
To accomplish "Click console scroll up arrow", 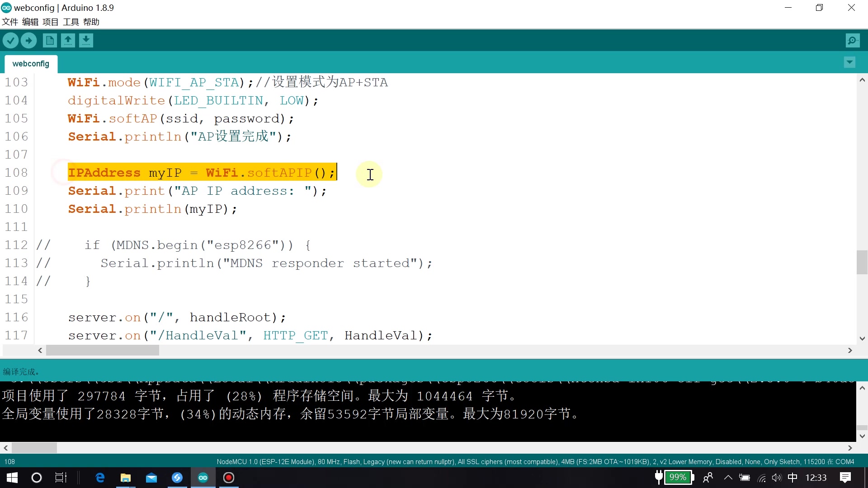I will [862, 388].
